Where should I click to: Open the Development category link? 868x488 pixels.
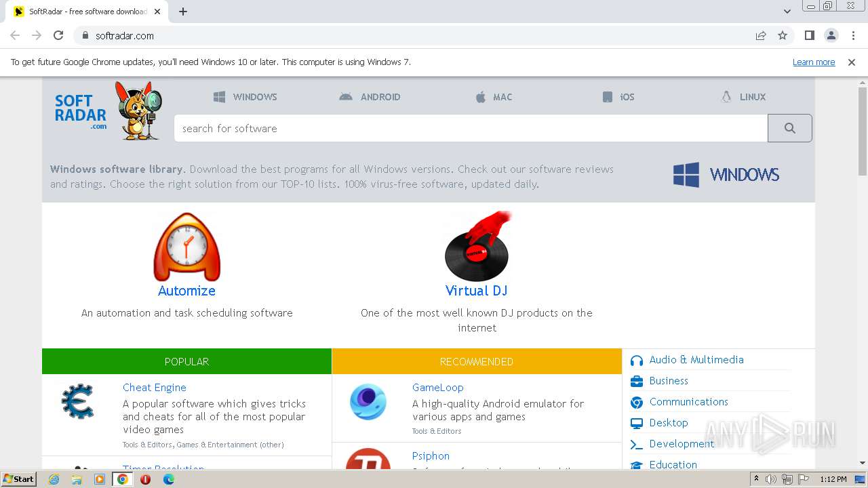pos(682,444)
